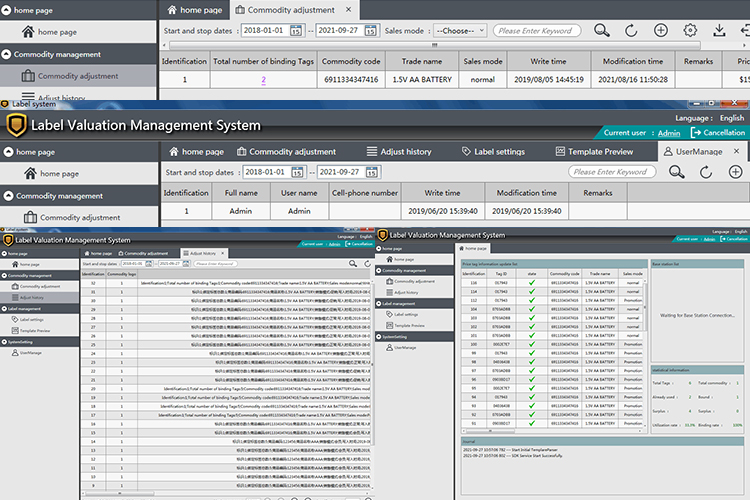
Task: Click the download icon beside the gear
Action: click(x=720, y=30)
